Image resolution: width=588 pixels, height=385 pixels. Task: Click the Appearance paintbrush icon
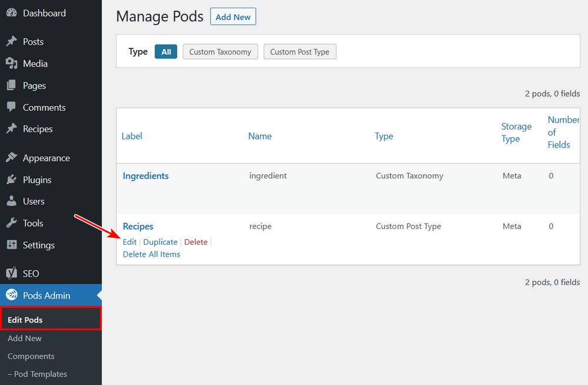pyautogui.click(x=12, y=158)
